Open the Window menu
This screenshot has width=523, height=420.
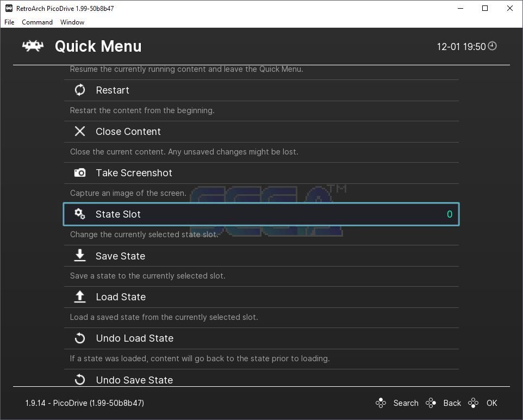pyautogui.click(x=72, y=22)
